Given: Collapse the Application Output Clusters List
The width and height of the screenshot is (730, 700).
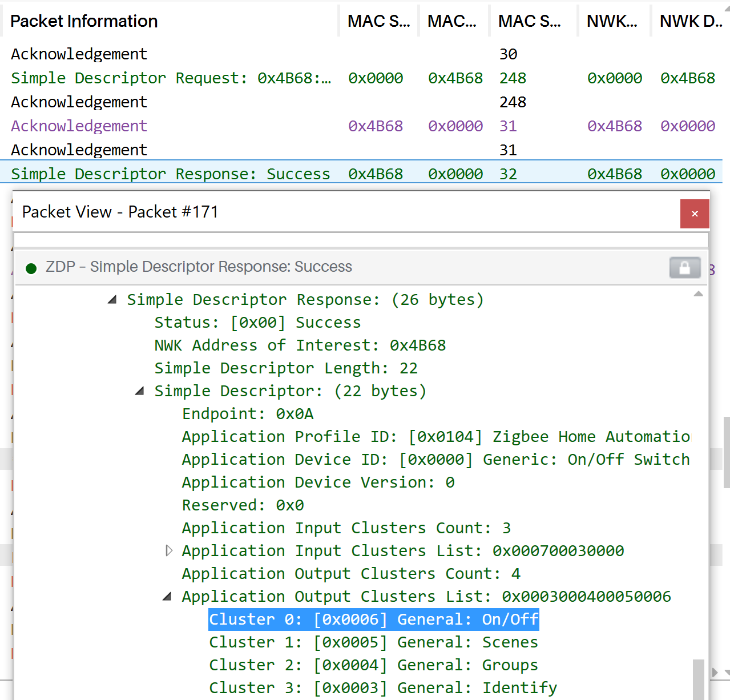Looking at the screenshot, I should pos(167,597).
